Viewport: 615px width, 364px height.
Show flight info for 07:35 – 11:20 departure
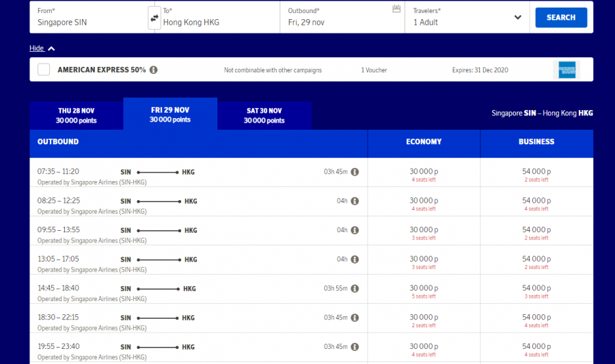tap(355, 172)
